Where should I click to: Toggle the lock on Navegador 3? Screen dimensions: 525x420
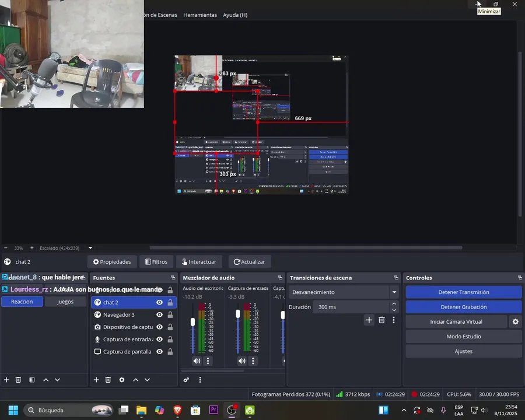[x=170, y=314]
